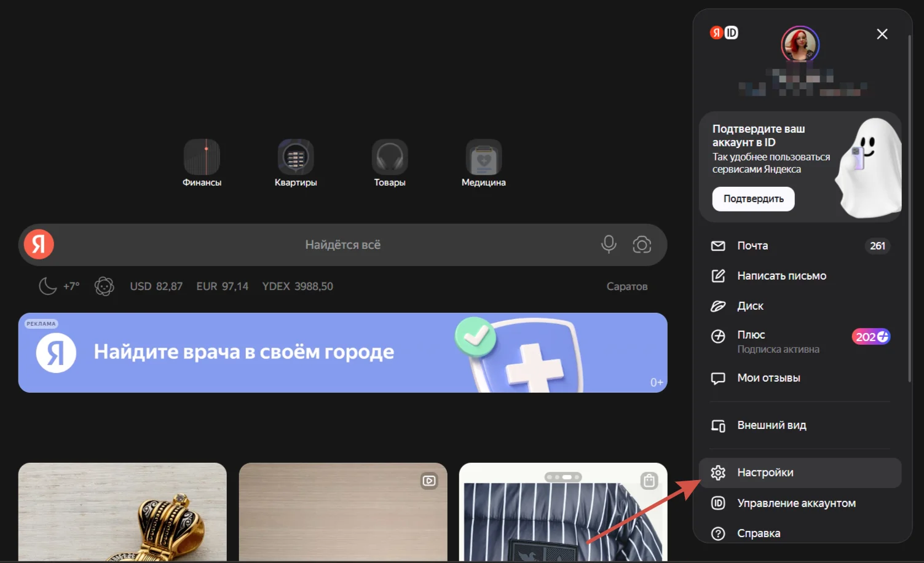Click the Найдите врача в своём городе banner

[342, 353]
